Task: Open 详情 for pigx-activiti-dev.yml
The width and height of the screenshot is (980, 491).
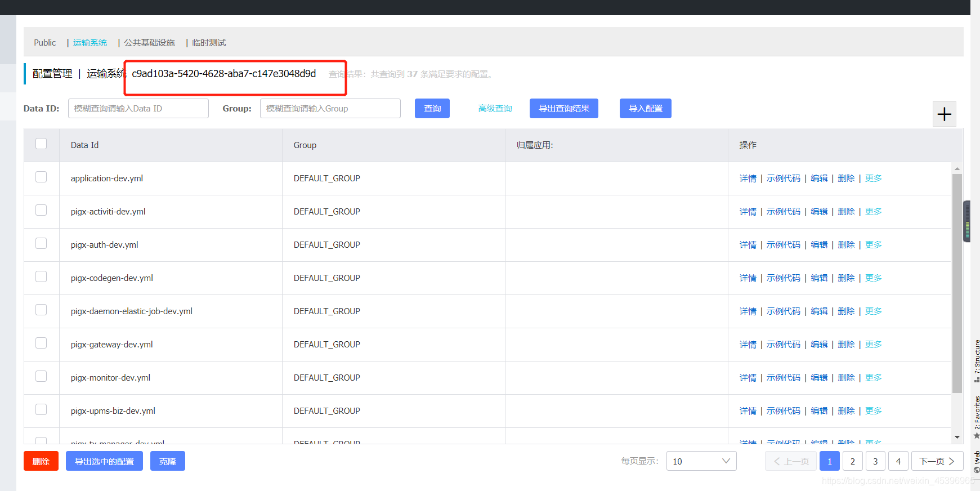Action: click(748, 212)
